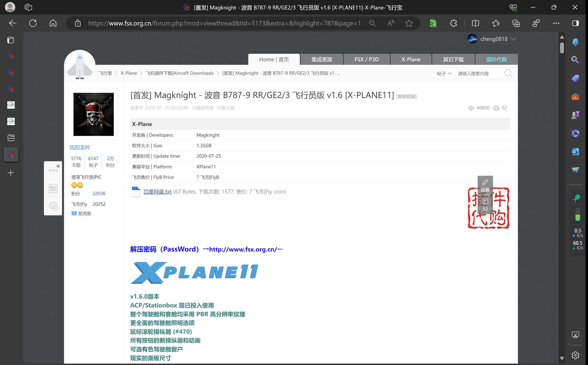Screen dimensions: 588x365
Task: Click page vertical scrollbar thumb
Action: 562,48
